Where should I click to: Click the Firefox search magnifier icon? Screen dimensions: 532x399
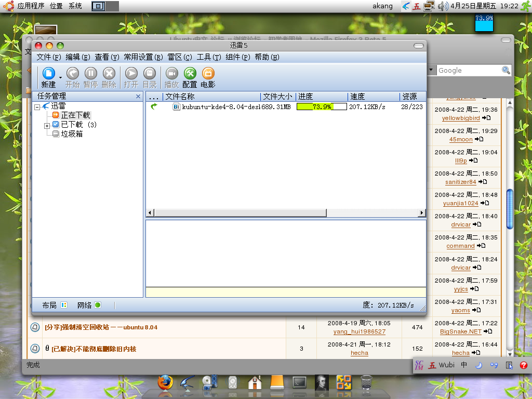coord(506,70)
